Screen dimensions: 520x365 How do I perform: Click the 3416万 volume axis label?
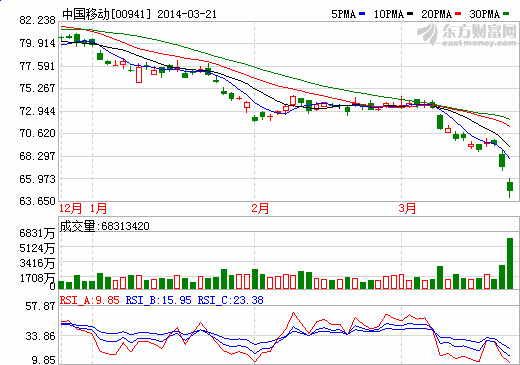(x=37, y=263)
